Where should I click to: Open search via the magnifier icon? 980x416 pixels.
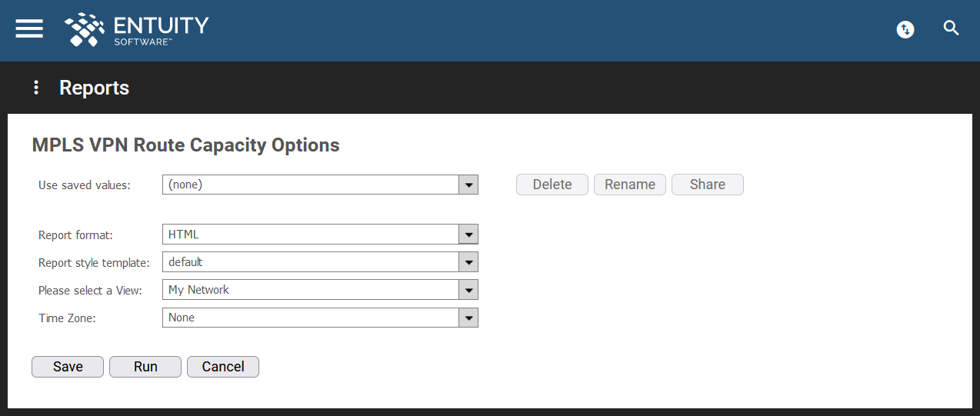tap(952, 28)
